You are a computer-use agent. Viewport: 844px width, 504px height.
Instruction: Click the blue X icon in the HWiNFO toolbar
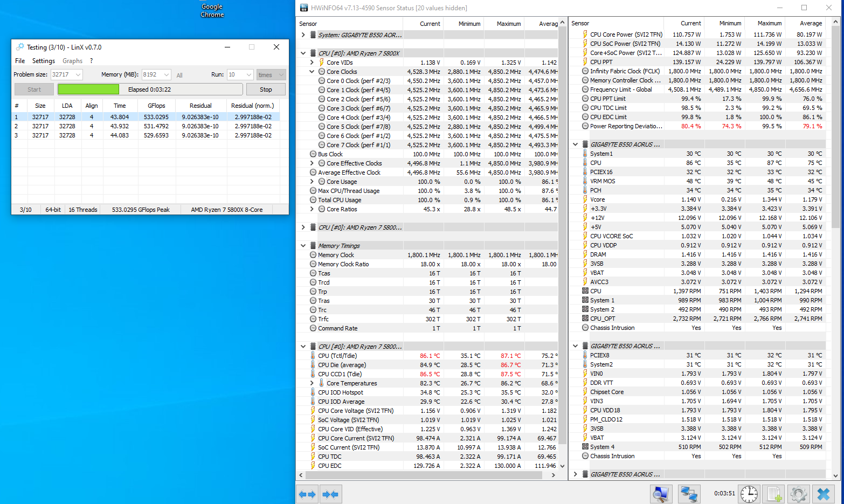(824, 494)
